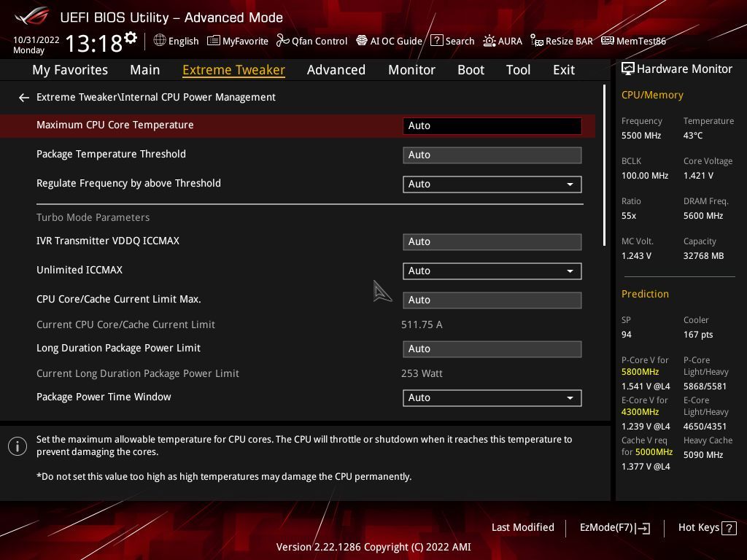The width and height of the screenshot is (747, 560).
Task: Click the Hardware Monitor screen icon
Action: (x=628, y=69)
